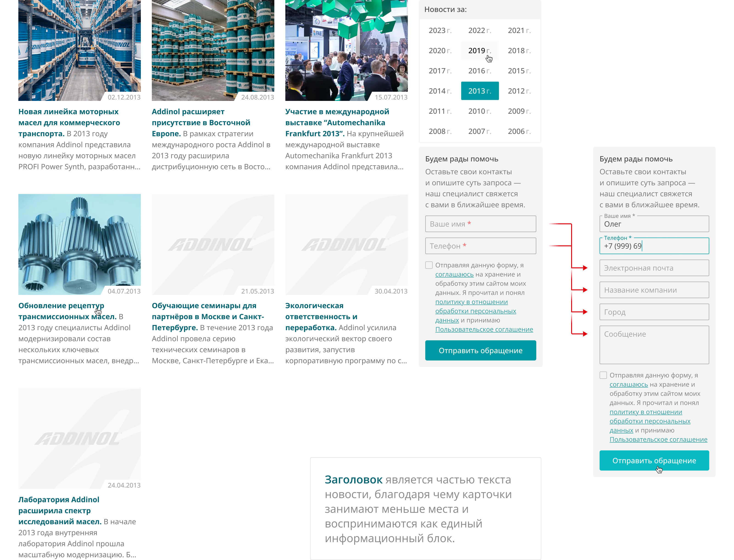Open the placeholder image dated 21.05.2013
The height and width of the screenshot is (560, 734).
coord(213,244)
